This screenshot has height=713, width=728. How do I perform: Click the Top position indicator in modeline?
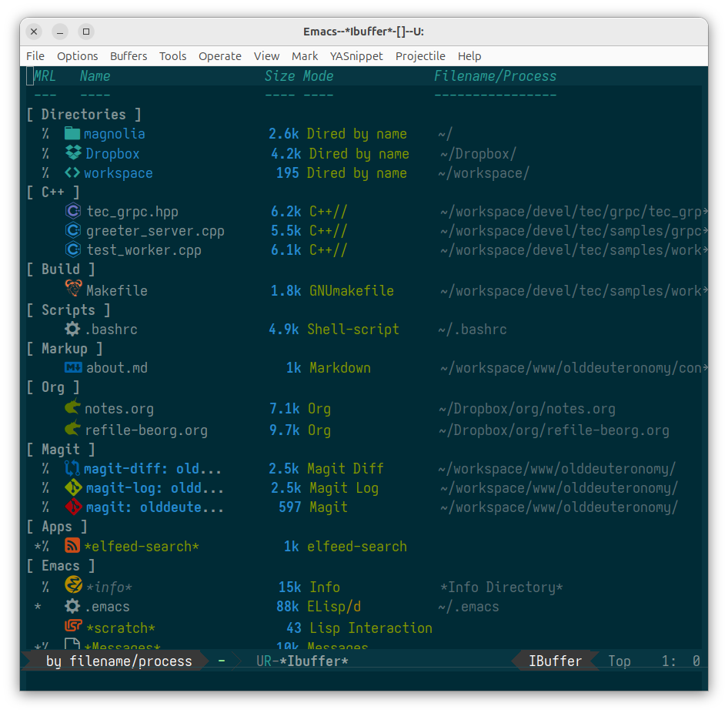click(619, 661)
